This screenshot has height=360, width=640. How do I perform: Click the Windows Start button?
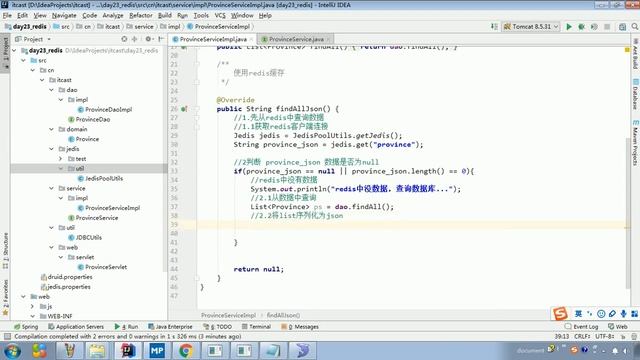(x=12, y=351)
